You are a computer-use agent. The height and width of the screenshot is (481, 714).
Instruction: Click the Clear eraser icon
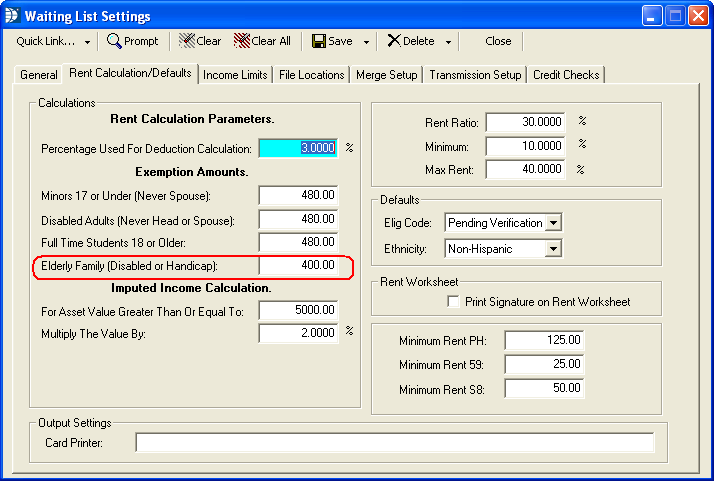187,41
